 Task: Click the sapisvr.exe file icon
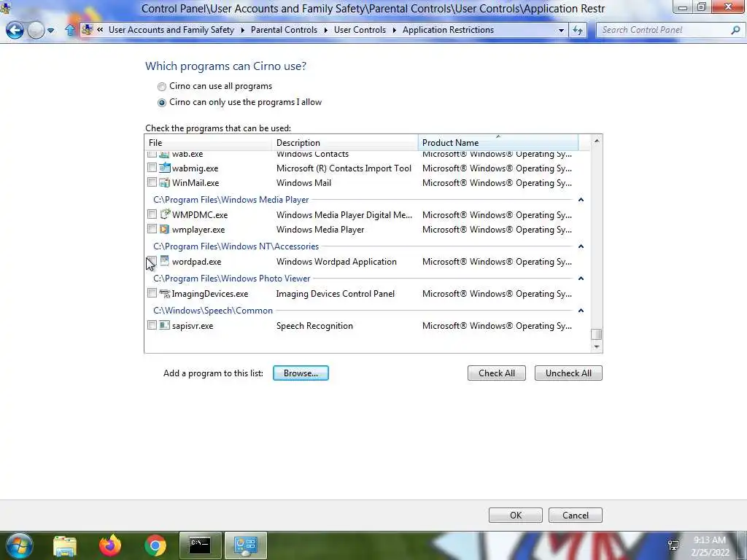(x=164, y=325)
